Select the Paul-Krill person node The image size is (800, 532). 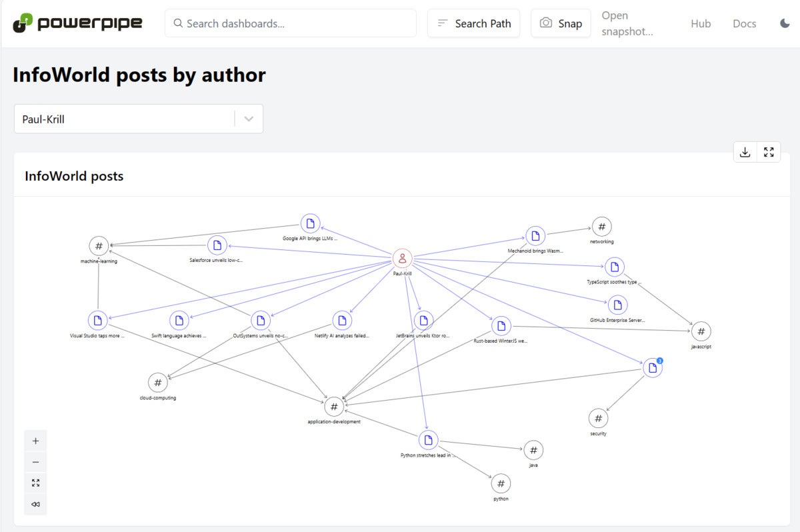(x=402, y=258)
